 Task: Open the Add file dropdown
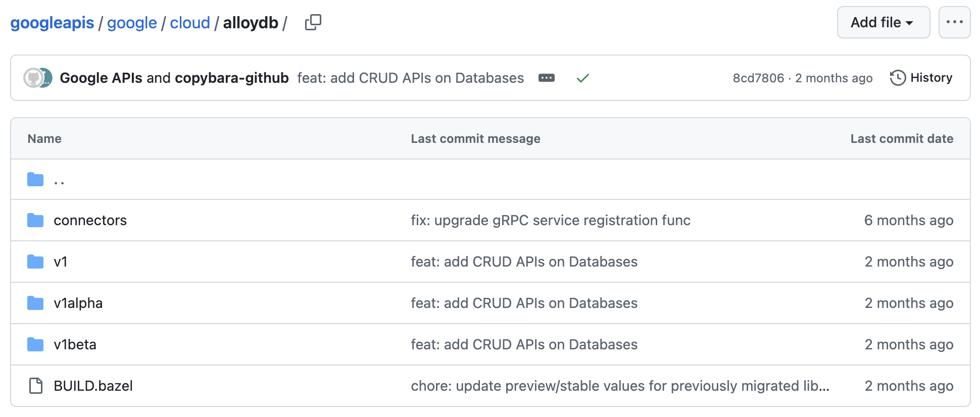point(884,22)
